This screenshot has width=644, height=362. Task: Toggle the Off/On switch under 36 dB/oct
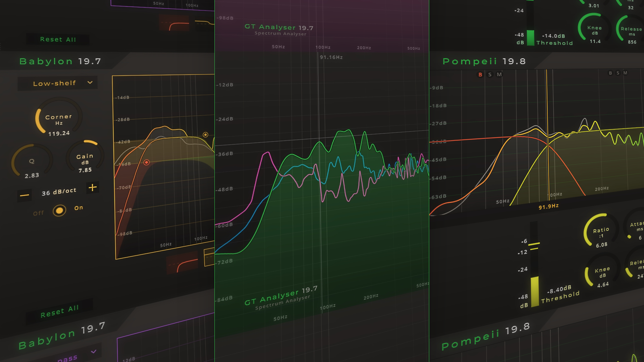coord(59,211)
